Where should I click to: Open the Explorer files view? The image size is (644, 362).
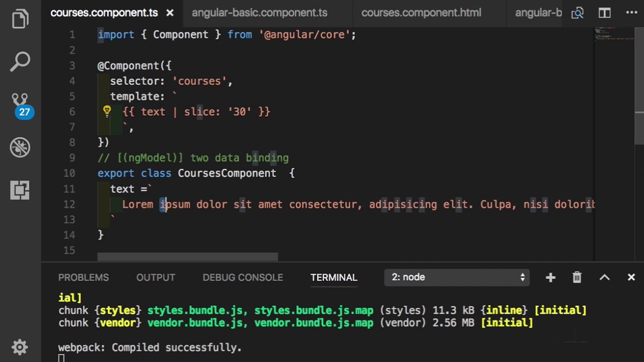coord(20,19)
